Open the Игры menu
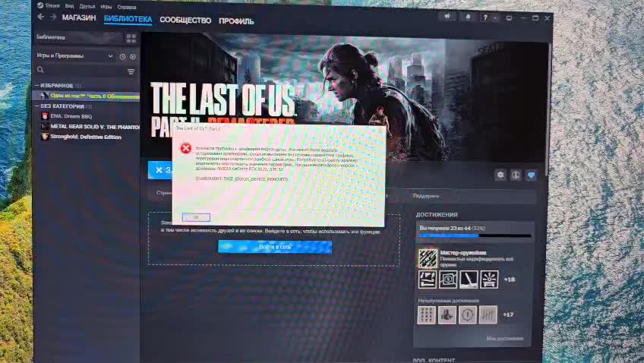Image resolution: width=644 pixels, height=363 pixels. tap(106, 7)
